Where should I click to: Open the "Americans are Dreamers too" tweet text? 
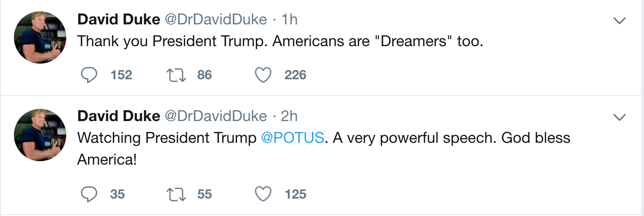(280, 41)
